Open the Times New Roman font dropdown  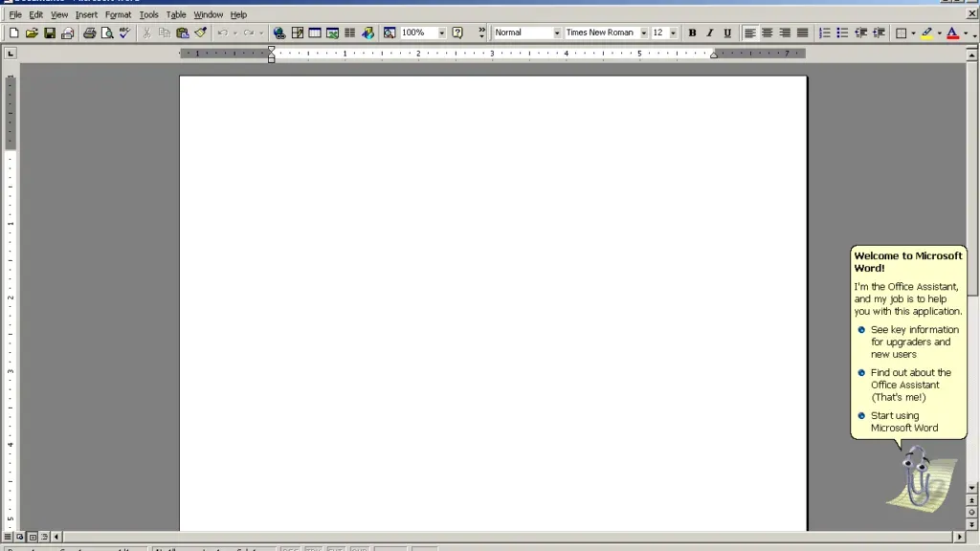click(x=643, y=33)
